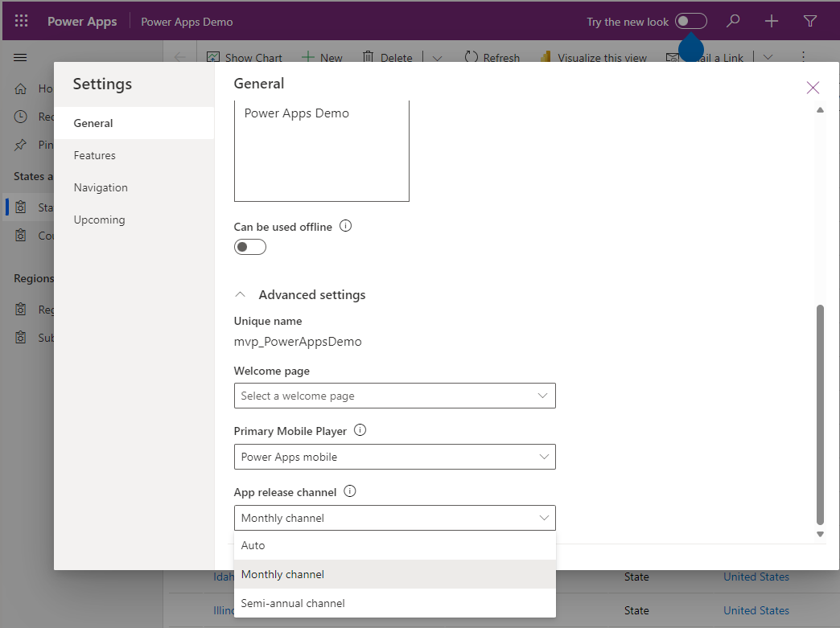Viewport: 840px width, 628px height.
Task: Open the Welcome page dropdown
Action: pos(395,396)
